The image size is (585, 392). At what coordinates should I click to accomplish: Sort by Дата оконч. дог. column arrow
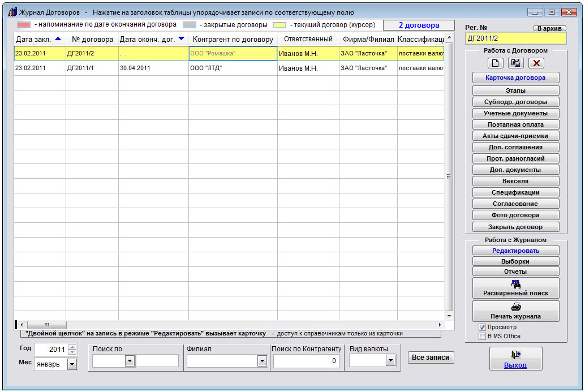181,39
